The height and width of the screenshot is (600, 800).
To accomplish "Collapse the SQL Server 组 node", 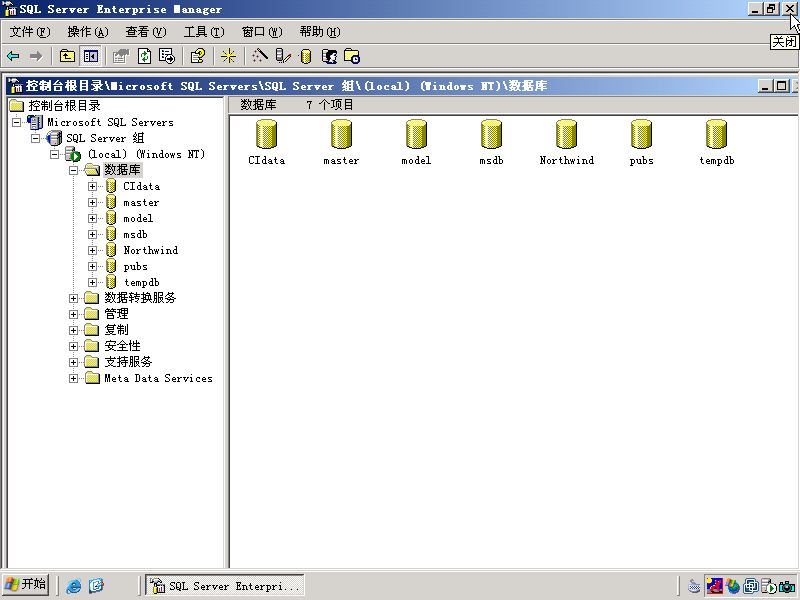I will point(35,138).
